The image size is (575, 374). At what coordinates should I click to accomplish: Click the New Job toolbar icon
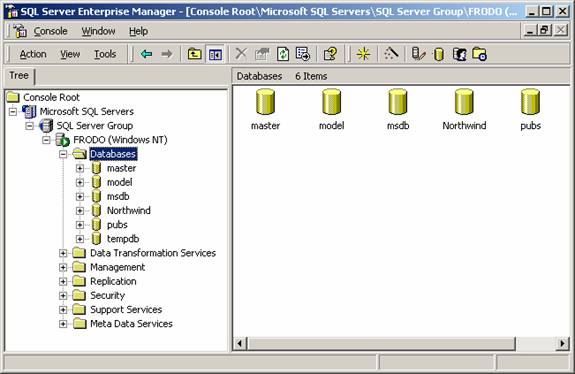click(x=480, y=54)
